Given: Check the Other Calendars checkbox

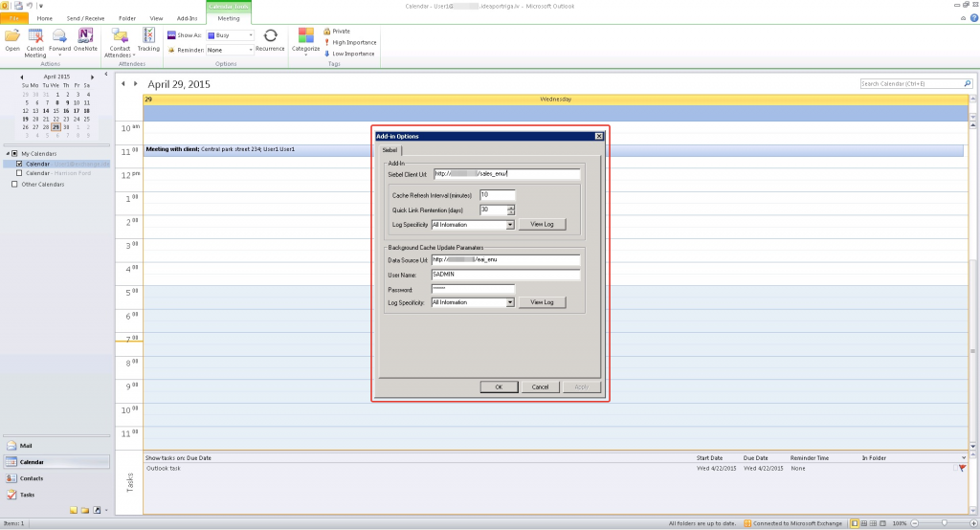Looking at the screenshot, I should click(x=14, y=185).
